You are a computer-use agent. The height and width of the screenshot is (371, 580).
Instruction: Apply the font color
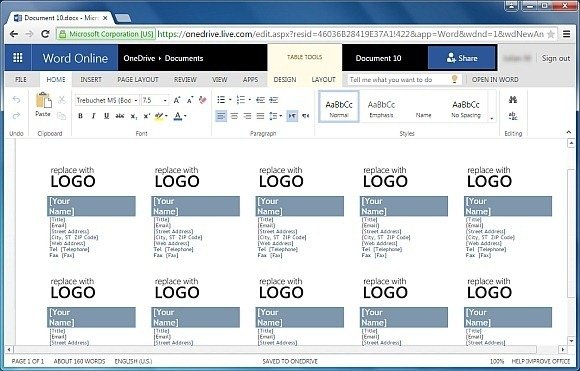coord(178,116)
